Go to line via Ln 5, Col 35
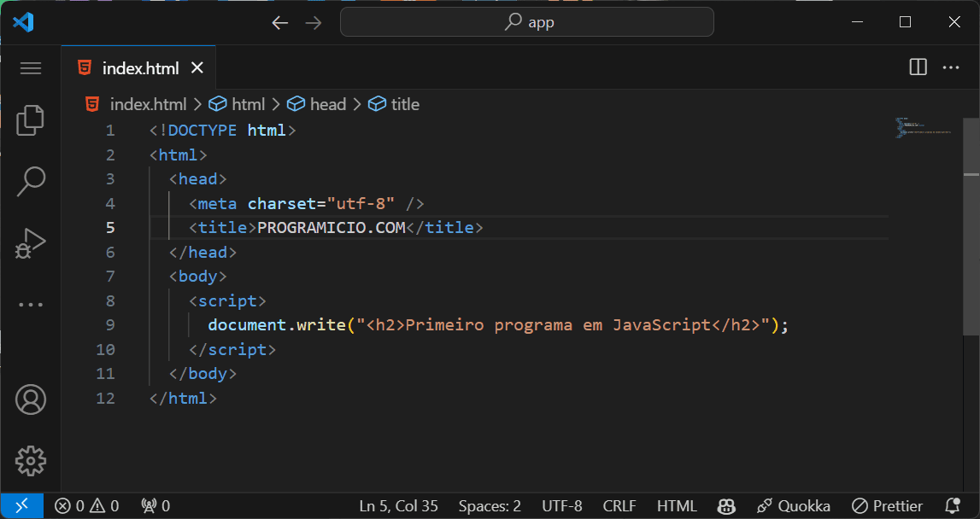The height and width of the screenshot is (519, 980). click(x=399, y=506)
